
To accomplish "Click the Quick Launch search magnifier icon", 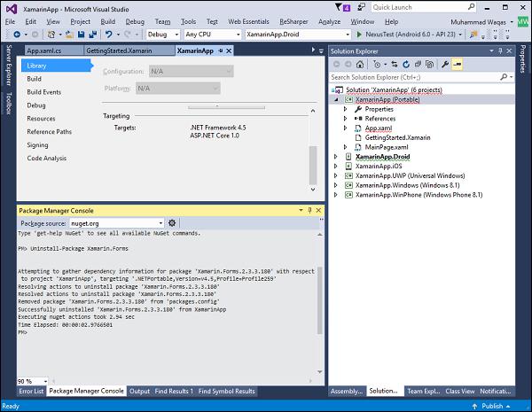I will tap(472, 7).
